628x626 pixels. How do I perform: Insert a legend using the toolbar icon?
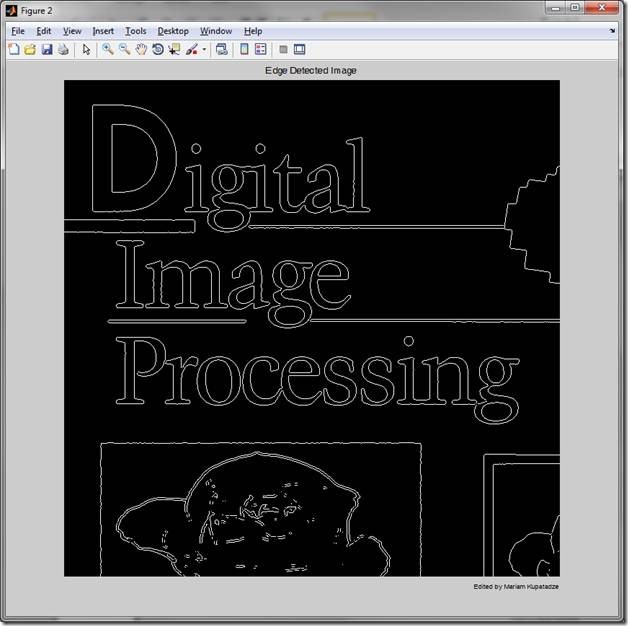click(x=260, y=49)
